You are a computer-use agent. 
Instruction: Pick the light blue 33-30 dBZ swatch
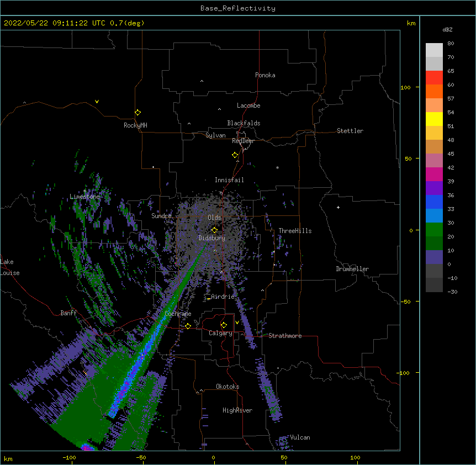click(x=434, y=216)
